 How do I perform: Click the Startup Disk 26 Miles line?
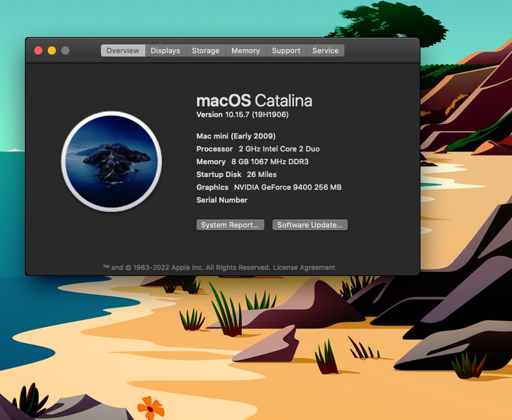point(236,174)
